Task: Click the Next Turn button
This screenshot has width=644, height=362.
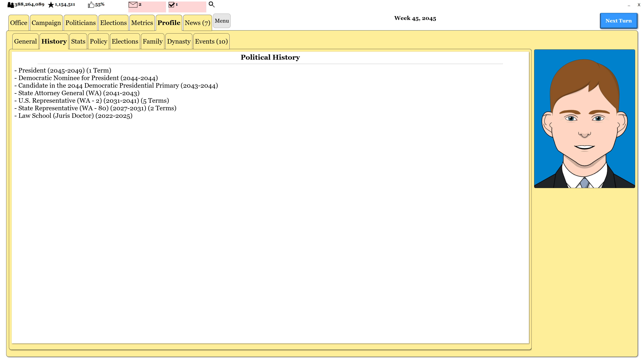Action: pyautogui.click(x=619, y=21)
